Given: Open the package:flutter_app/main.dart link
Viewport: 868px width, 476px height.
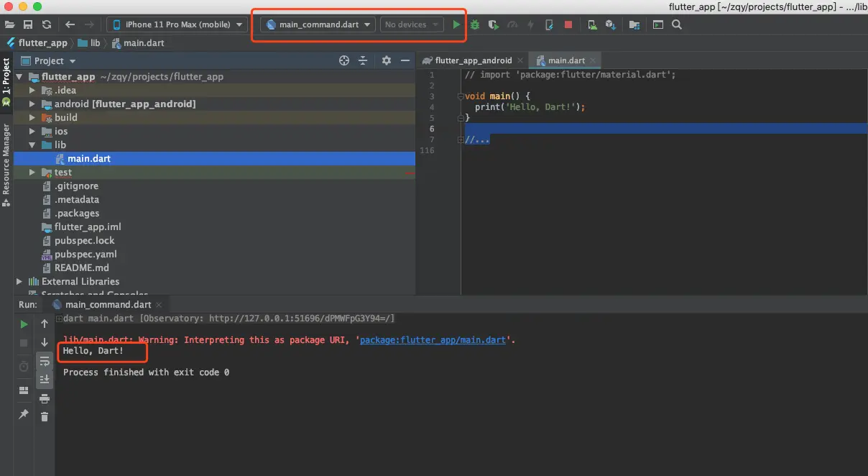Looking at the screenshot, I should coord(434,340).
